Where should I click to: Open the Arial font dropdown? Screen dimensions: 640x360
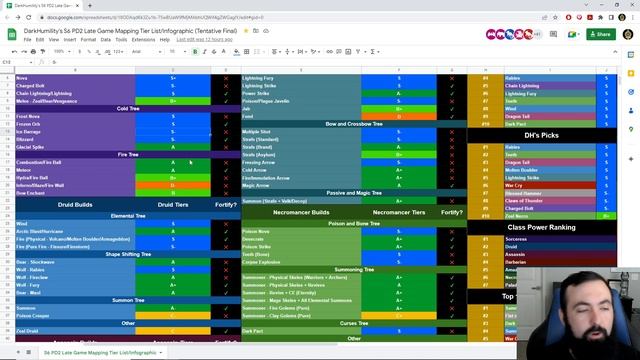coord(147,52)
